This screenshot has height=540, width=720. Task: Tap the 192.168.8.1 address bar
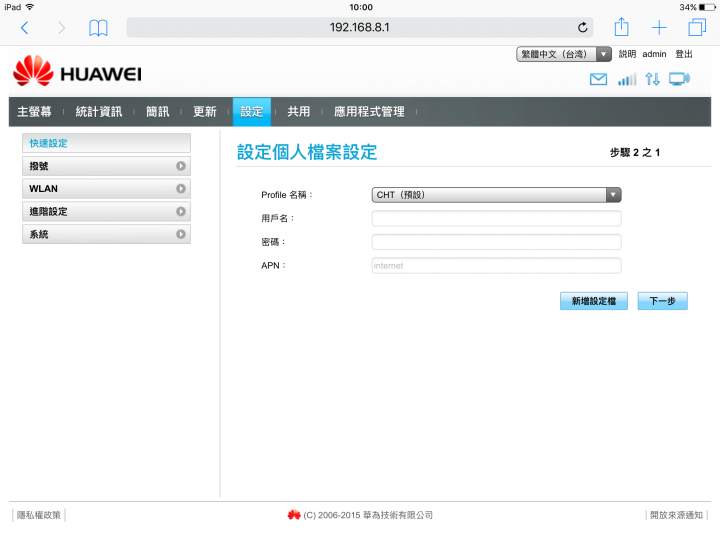click(x=360, y=28)
